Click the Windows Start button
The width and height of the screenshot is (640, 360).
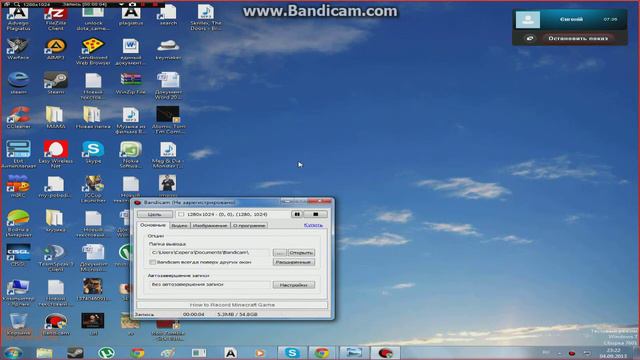coord(13,352)
